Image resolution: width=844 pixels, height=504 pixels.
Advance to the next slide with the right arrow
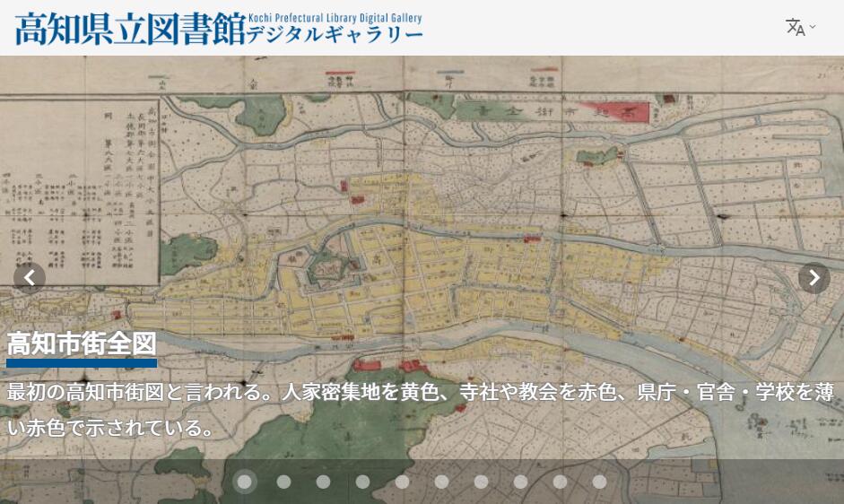tap(814, 278)
